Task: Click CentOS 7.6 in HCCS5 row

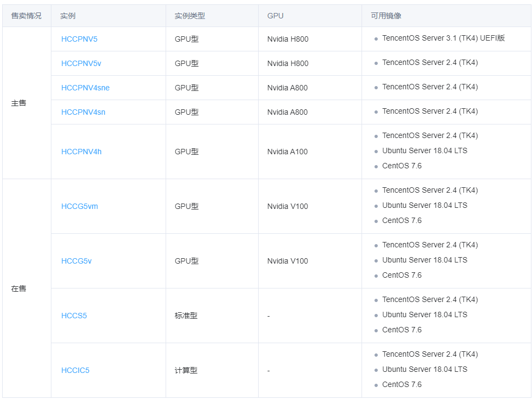Action: pos(402,330)
